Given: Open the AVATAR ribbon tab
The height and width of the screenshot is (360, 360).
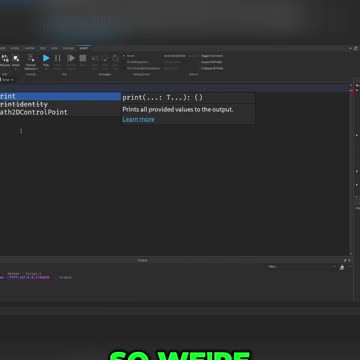Looking at the screenshot, I should [30, 48].
